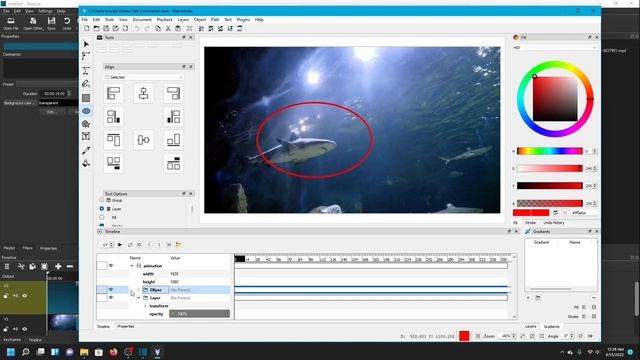
Task: Select the Star polygon tool
Action: point(86,124)
